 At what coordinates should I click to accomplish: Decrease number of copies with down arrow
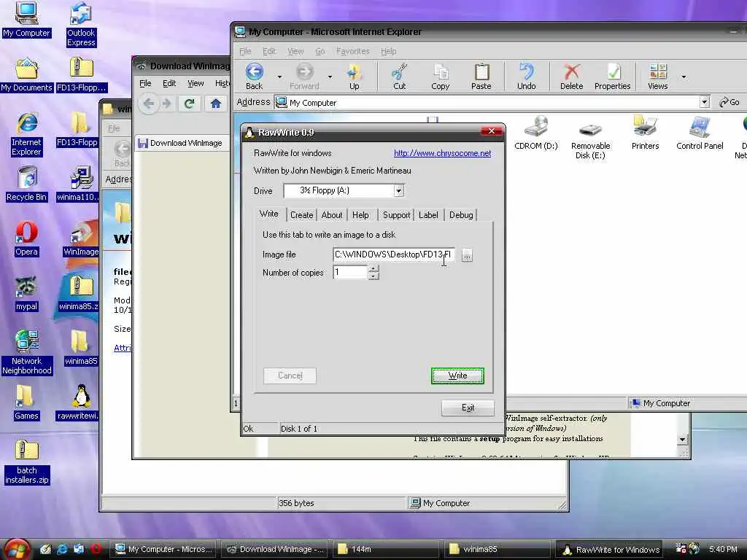(373, 276)
